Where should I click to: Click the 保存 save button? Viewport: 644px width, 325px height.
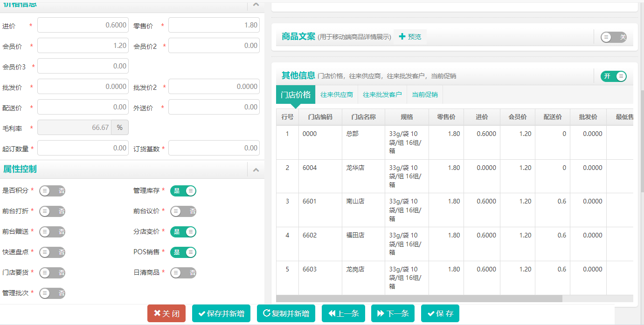click(x=440, y=313)
